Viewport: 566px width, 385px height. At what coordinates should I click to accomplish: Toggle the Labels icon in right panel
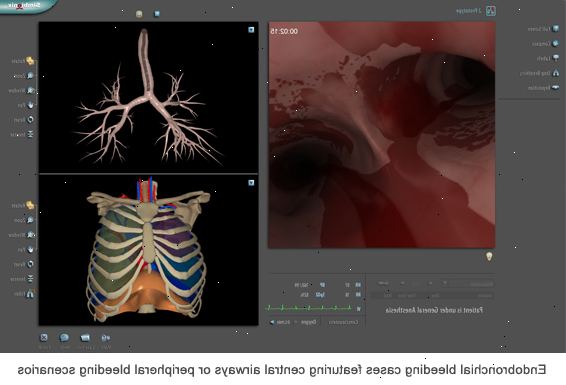(556, 58)
